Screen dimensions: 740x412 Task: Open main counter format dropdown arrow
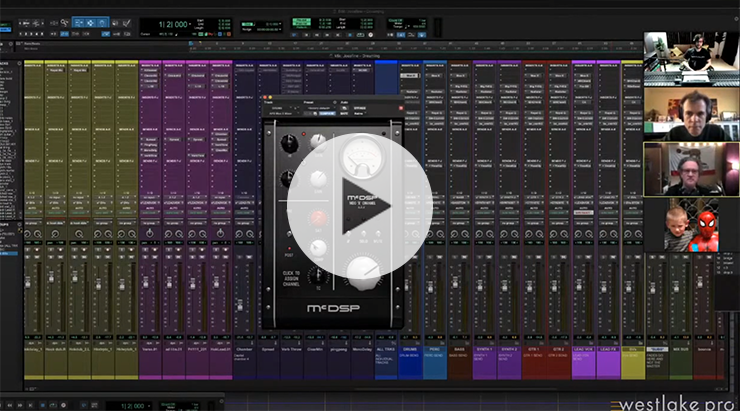tap(190, 24)
